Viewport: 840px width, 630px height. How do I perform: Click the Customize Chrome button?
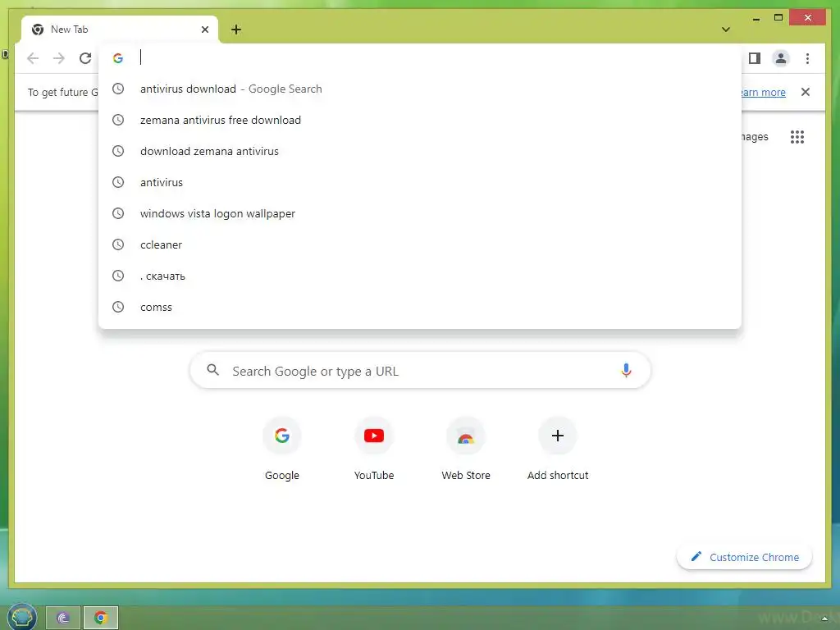745,557
